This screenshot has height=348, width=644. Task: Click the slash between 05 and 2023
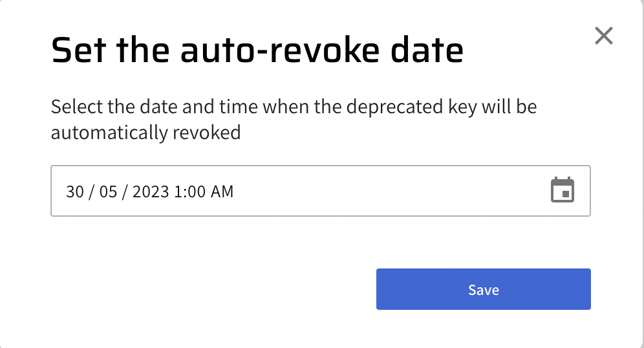(x=125, y=191)
